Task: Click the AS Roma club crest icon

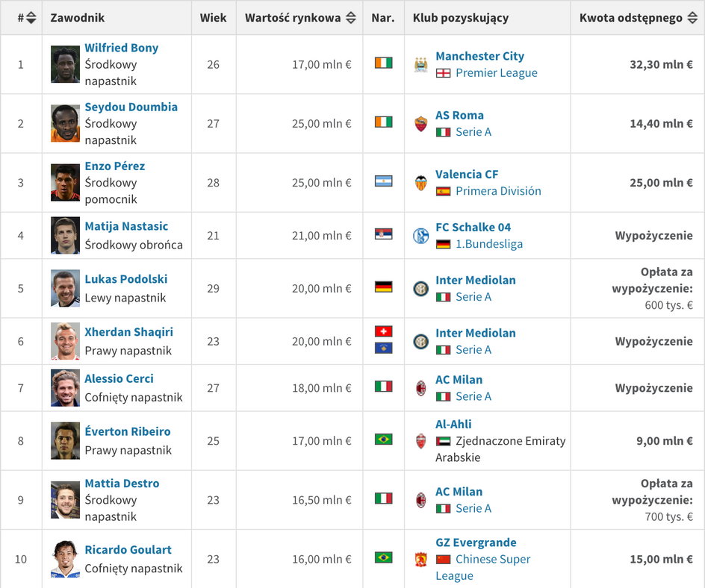Action: click(x=421, y=124)
